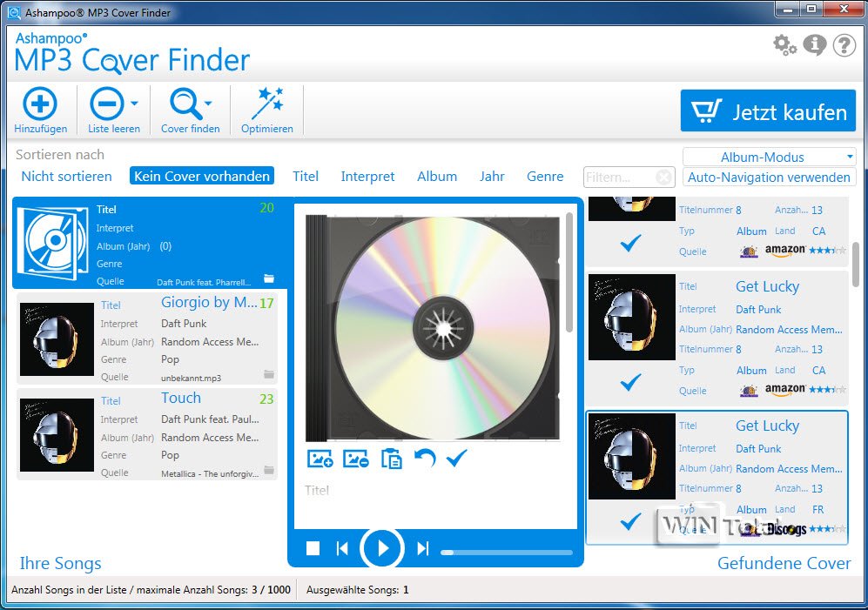This screenshot has height=610, width=868.
Task: Click the Giorgio song cover thumbnail
Action: [57, 339]
